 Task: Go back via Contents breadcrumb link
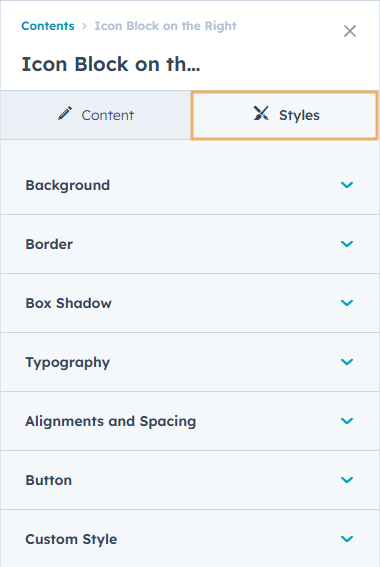click(x=48, y=26)
